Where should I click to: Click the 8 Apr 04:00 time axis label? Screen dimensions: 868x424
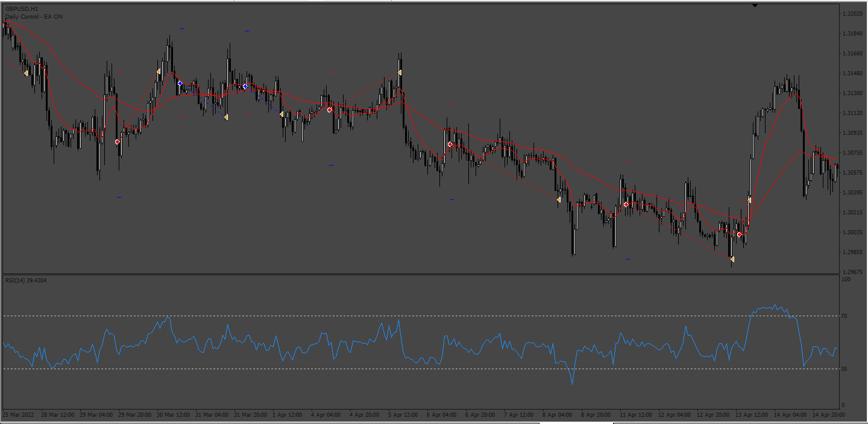click(558, 415)
